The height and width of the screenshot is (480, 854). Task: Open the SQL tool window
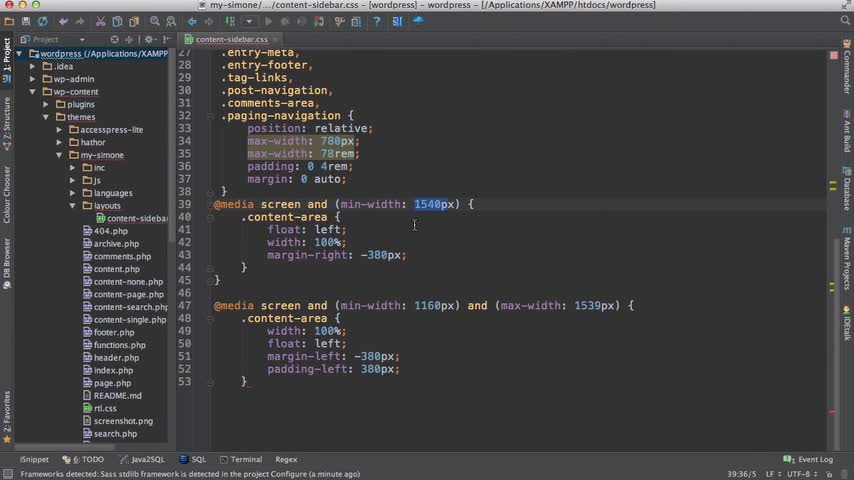pos(193,459)
